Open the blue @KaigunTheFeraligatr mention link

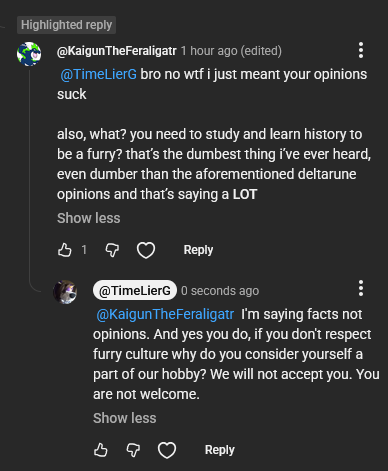pos(165,314)
